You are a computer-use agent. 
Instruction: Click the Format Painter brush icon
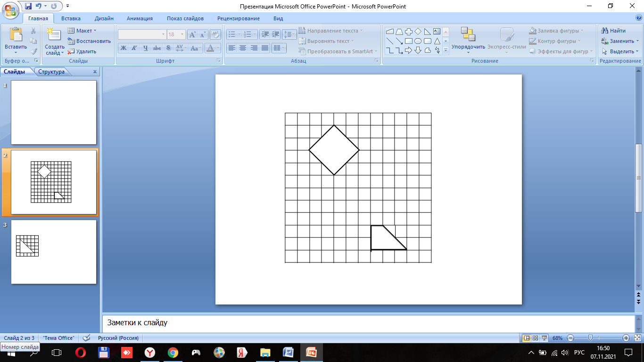[33, 51]
